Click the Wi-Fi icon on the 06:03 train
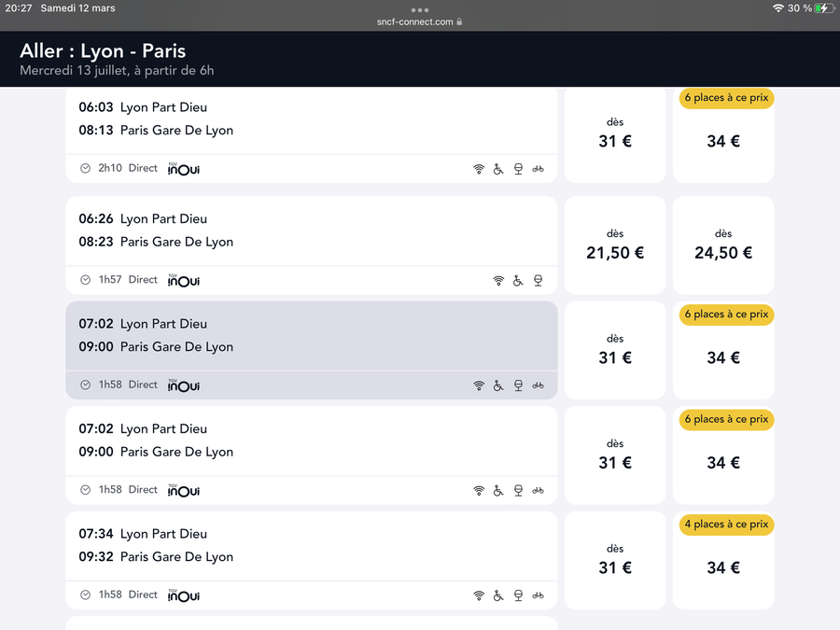The image size is (840, 630). coord(479,169)
